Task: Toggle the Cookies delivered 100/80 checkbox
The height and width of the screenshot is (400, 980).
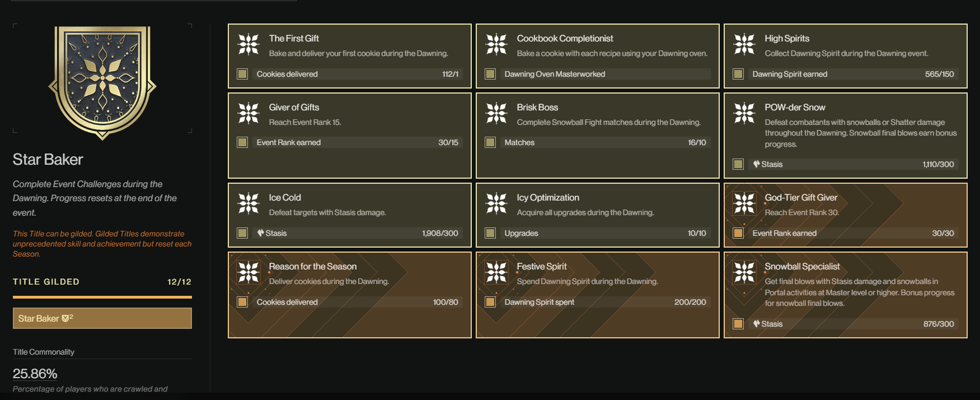Action: pos(242,302)
